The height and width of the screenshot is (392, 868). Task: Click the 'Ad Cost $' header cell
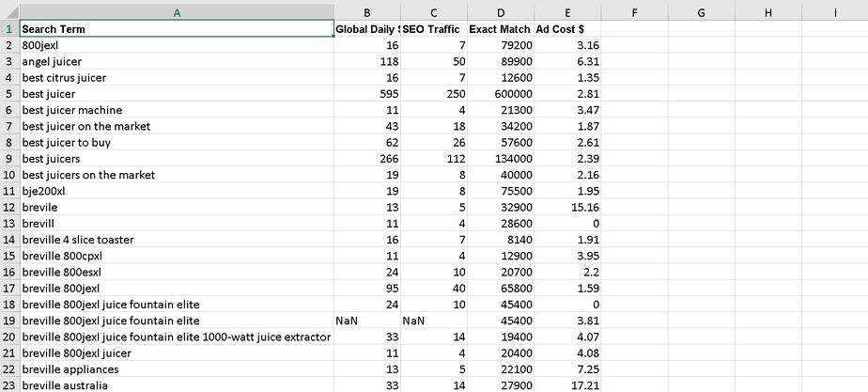(x=567, y=29)
